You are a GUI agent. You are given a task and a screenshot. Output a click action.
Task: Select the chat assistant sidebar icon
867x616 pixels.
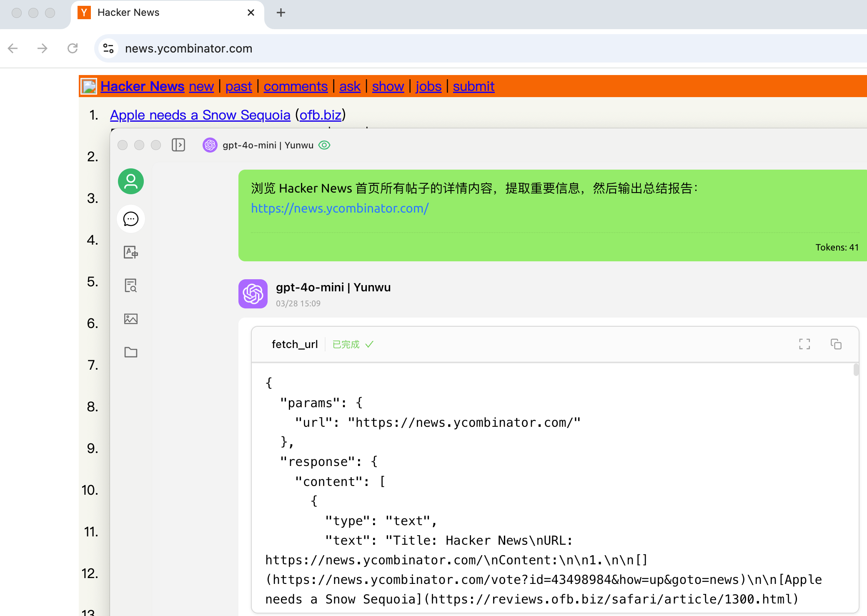coord(131,219)
